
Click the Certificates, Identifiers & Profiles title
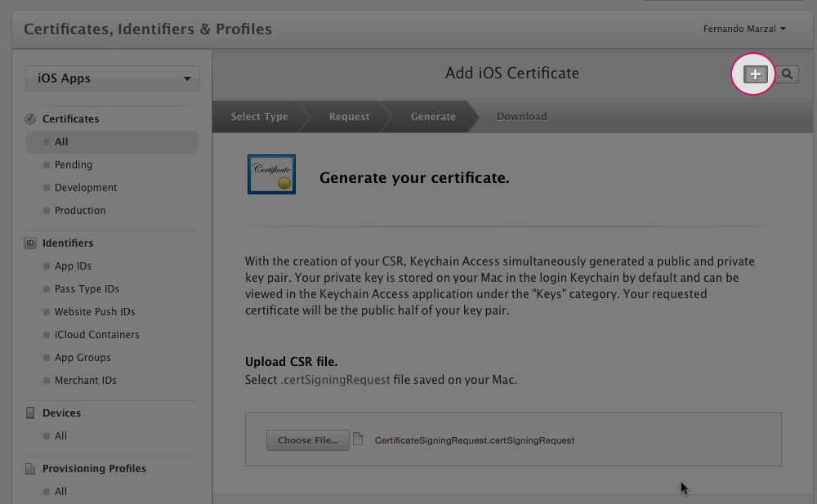(x=148, y=29)
